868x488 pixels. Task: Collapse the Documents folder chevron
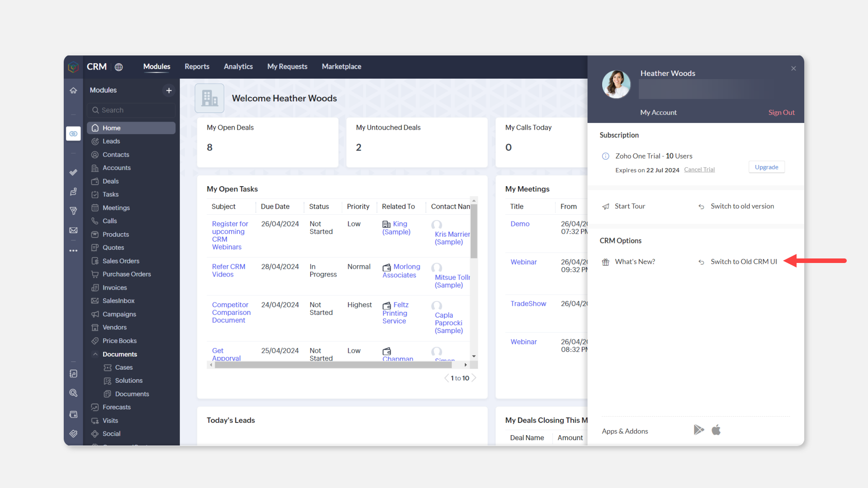pos(95,354)
